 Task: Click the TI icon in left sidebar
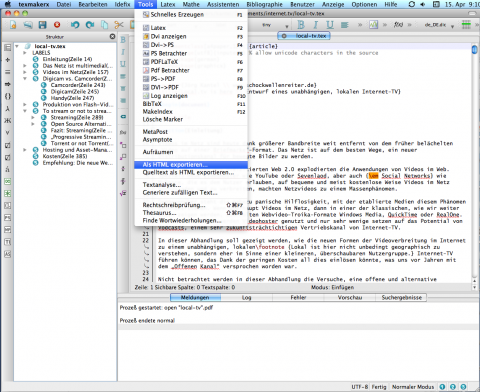pos(7,242)
